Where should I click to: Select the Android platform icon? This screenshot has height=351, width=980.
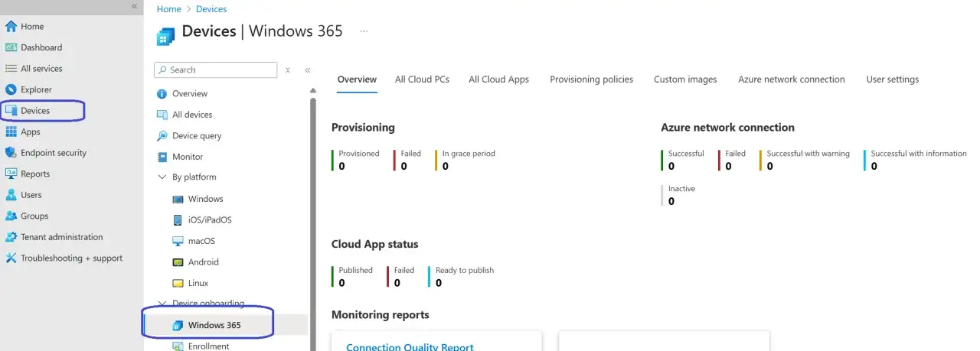(x=178, y=262)
